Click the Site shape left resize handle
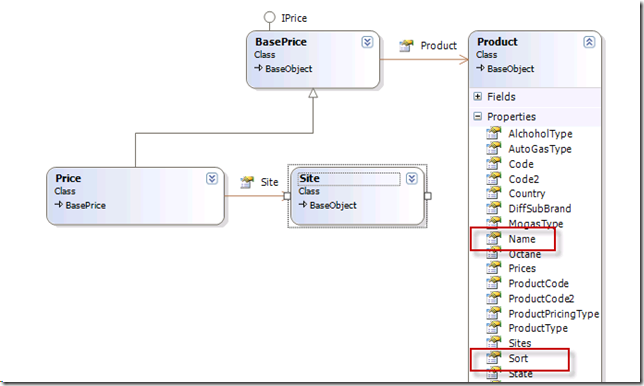The image size is (644, 386). pyautogui.click(x=287, y=196)
